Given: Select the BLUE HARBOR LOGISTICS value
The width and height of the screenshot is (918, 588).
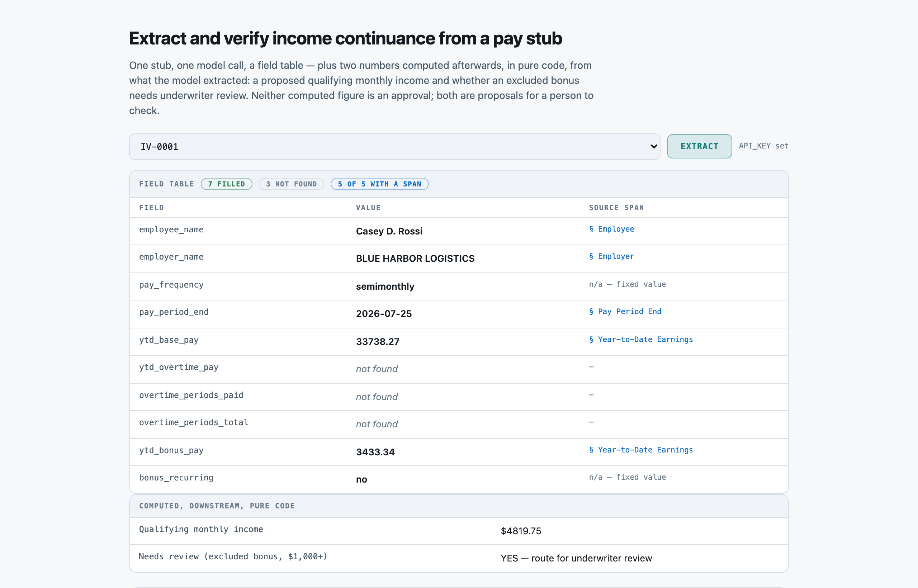Looking at the screenshot, I should point(415,259).
